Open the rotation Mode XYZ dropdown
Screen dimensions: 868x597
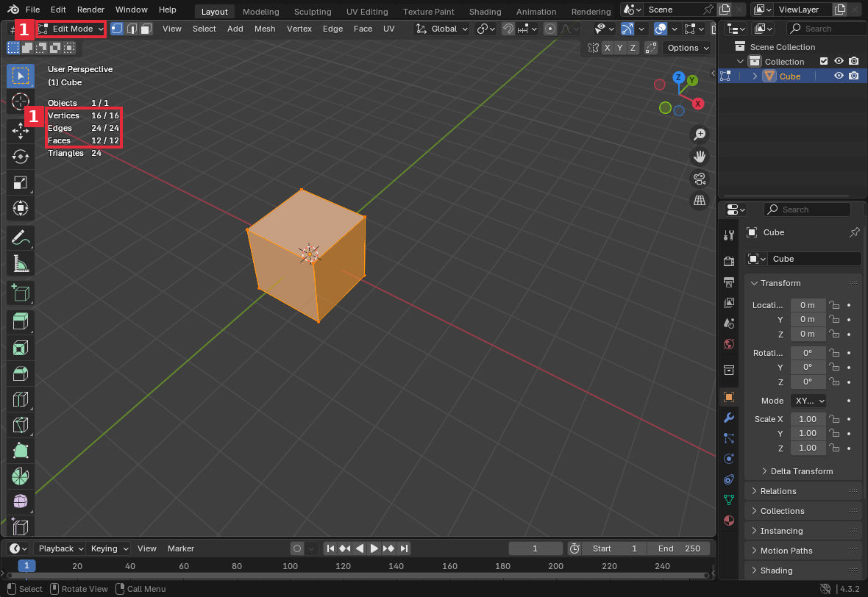pyautogui.click(x=808, y=401)
